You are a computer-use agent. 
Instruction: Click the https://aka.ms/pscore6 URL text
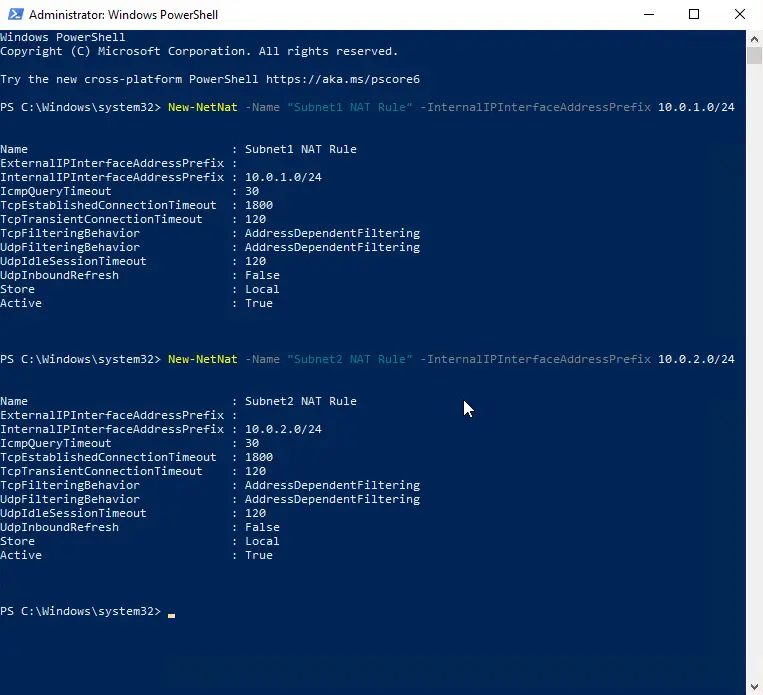(343, 79)
